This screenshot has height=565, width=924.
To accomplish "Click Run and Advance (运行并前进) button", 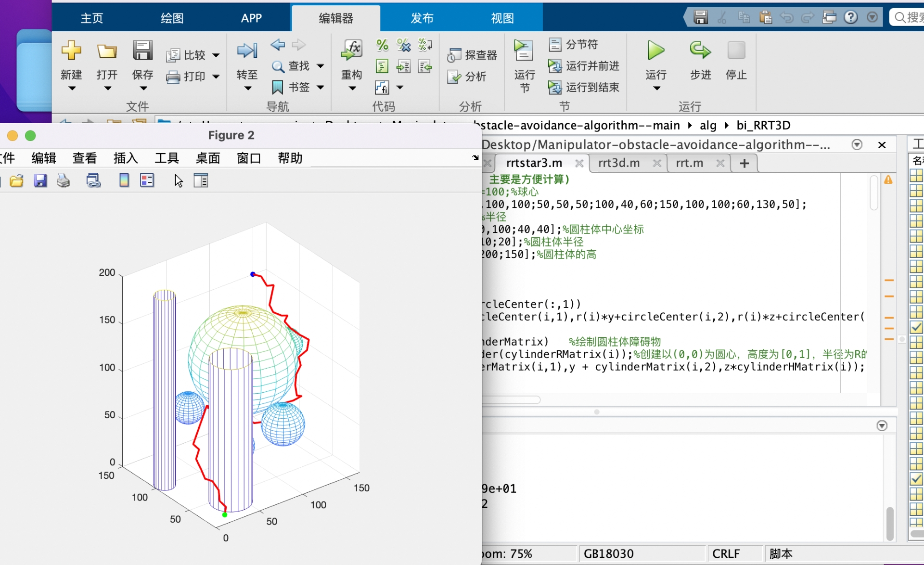I will coord(584,66).
